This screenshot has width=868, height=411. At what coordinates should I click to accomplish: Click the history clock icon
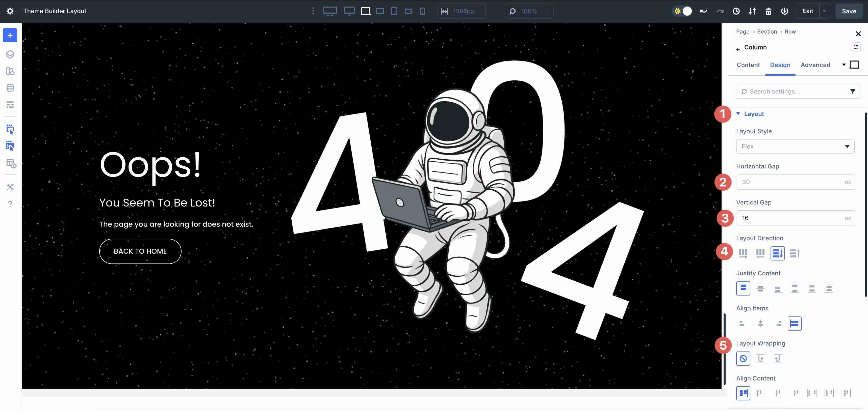coord(736,11)
